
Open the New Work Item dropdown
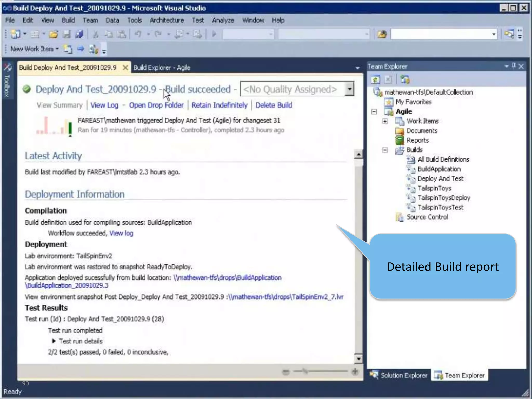pos(57,49)
